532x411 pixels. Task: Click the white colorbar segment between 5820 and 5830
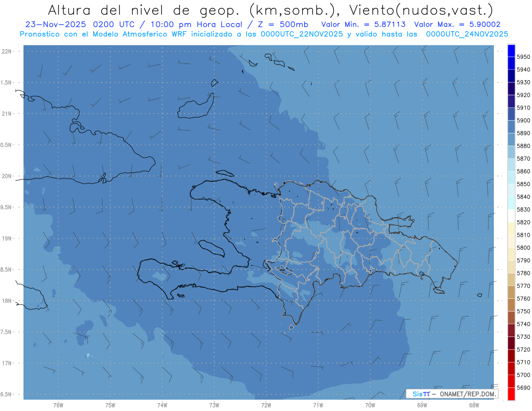coord(511,216)
